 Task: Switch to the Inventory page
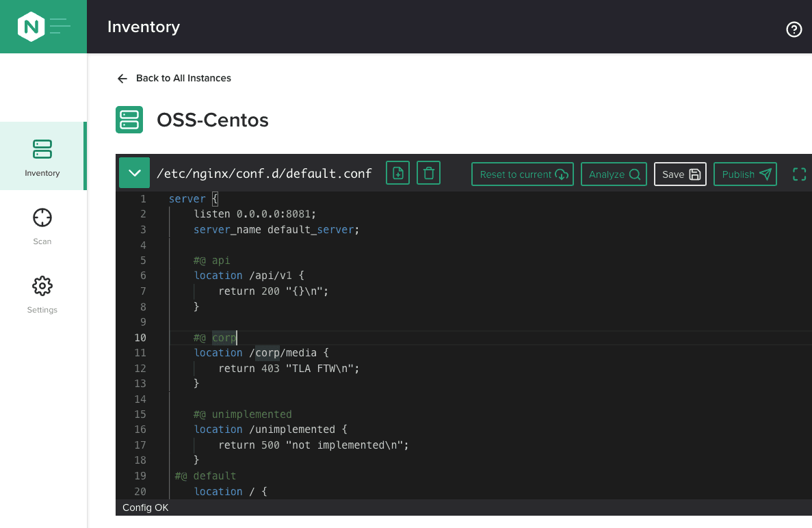pyautogui.click(x=42, y=156)
